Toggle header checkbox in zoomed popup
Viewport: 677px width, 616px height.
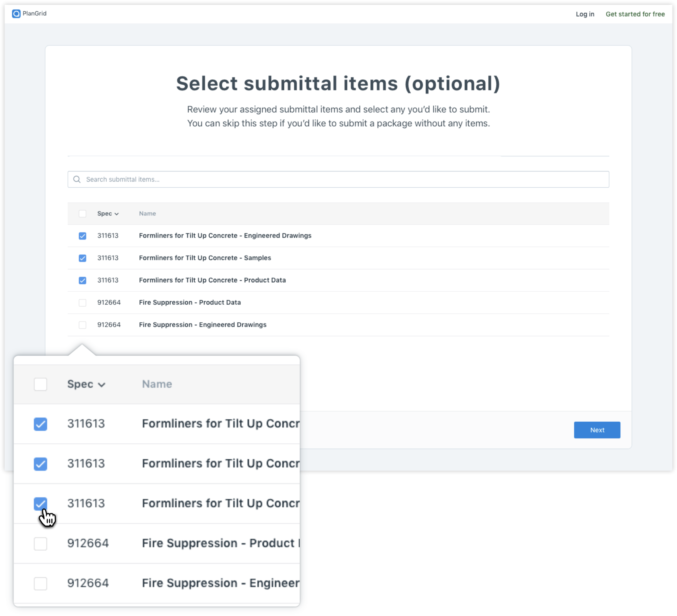coord(40,384)
